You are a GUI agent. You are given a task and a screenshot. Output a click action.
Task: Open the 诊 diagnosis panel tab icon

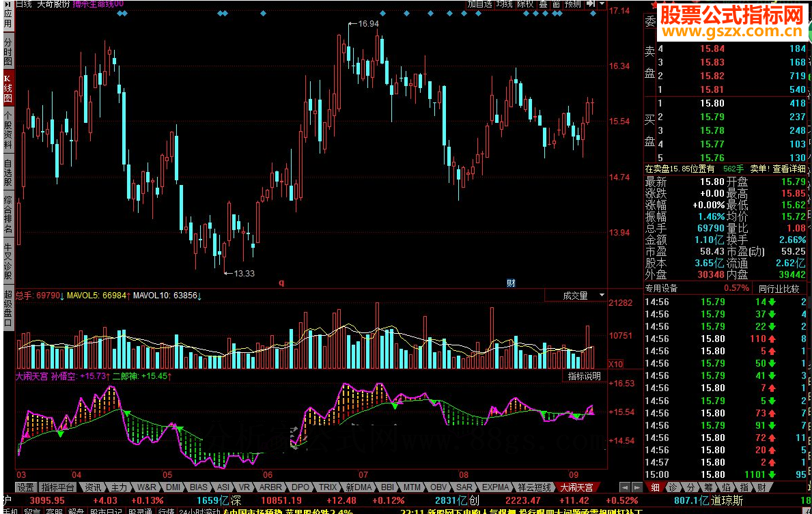tap(672, 487)
